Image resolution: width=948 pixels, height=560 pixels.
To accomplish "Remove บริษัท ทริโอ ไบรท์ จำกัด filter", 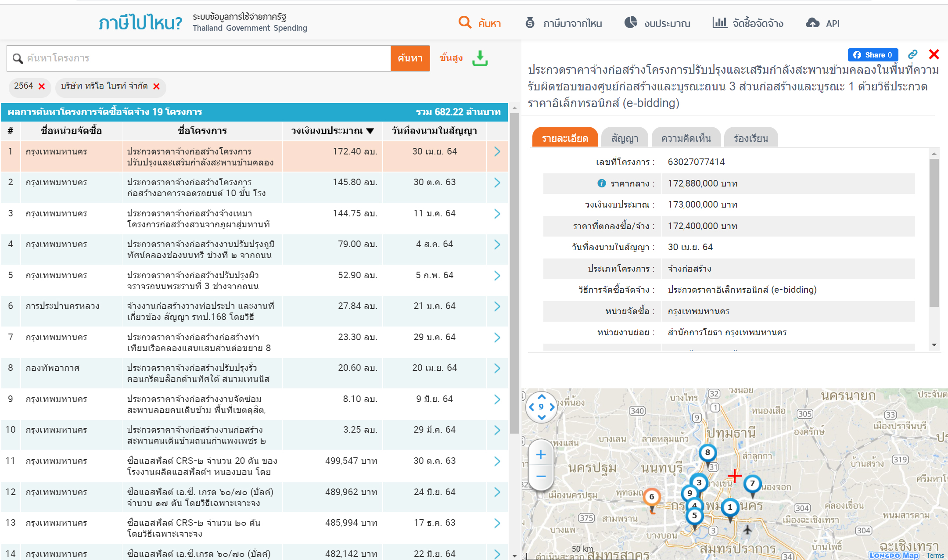I will [156, 86].
